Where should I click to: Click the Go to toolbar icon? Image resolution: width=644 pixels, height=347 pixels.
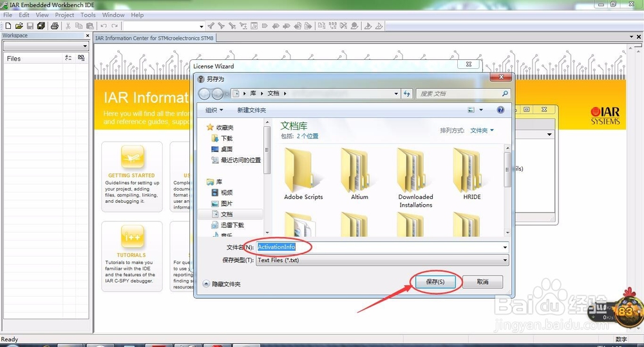254,26
